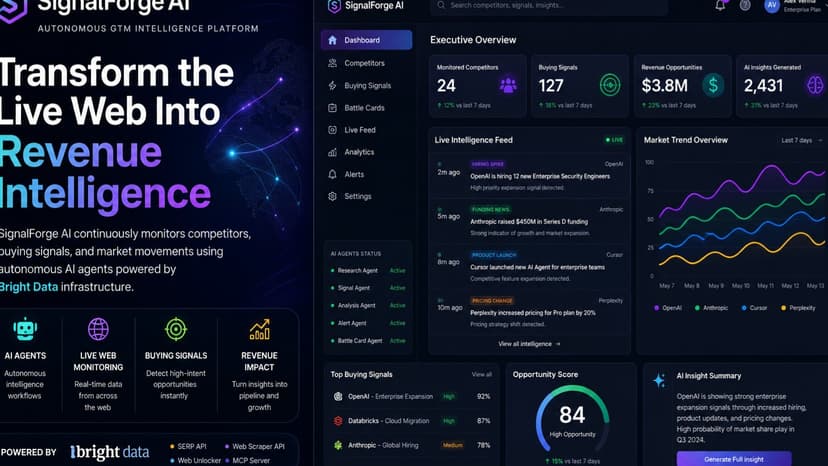The image size is (828, 466).
Task: Select the Alert Agent status row
Action: point(368,323)
